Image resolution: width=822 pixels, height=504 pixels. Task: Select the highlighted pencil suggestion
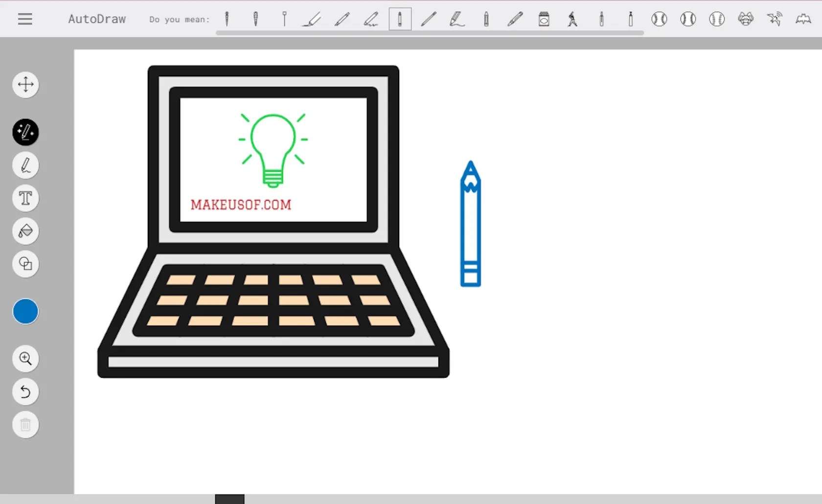pos(400,19)
